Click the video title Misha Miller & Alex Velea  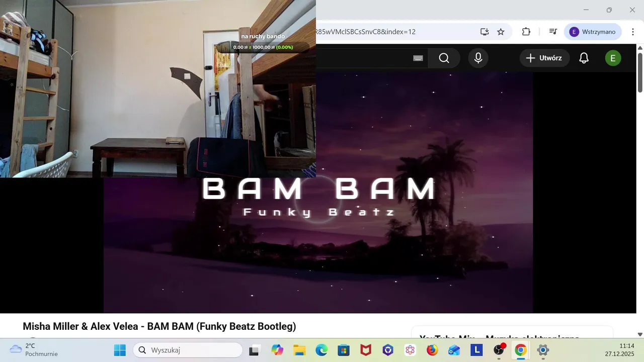tap(159, 326)
